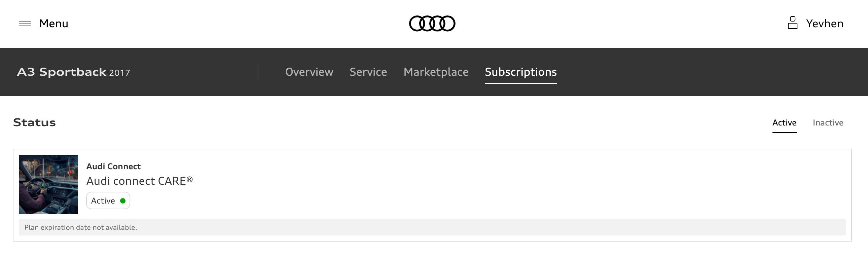Click the Status section heading
This screenshot has width=868, height=255.
34,122
